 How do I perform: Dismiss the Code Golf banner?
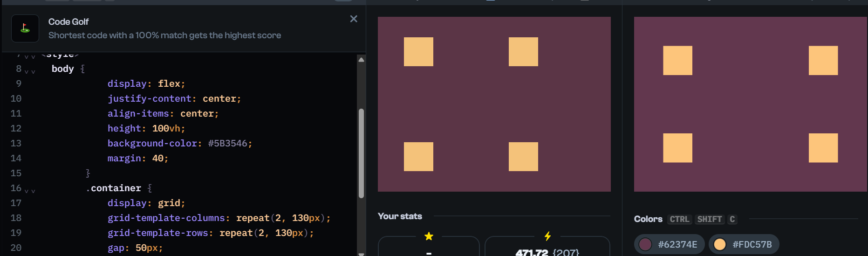click(354, 19)
